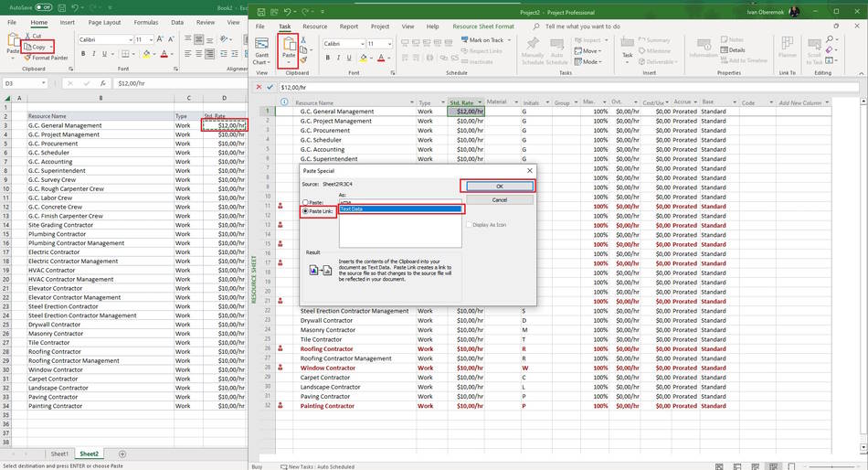Click Move button in Tasks group
Screen dimensions: 868x470
coord(587,51)
